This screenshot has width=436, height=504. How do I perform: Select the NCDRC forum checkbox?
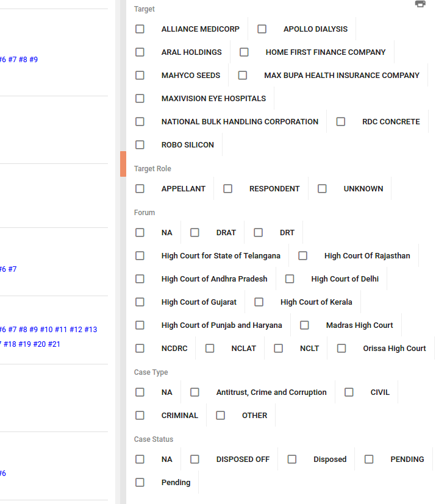coord(140,348)
